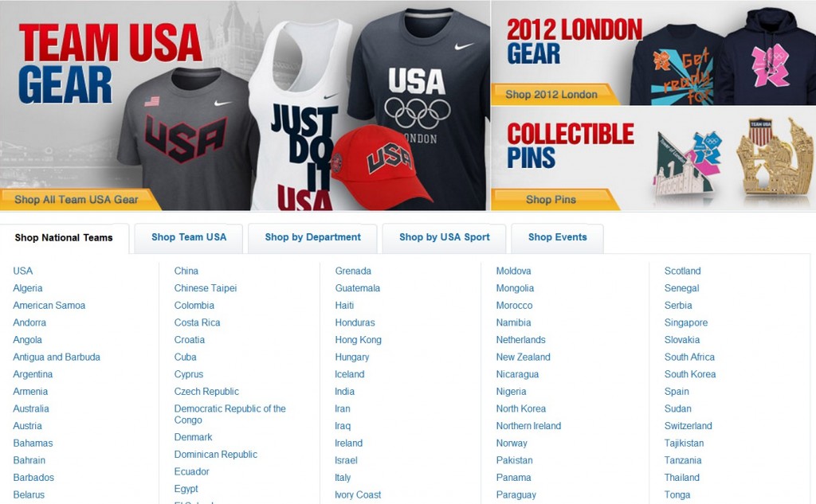Viewport: 816px width, 504px height.
Task: Open the Antigua and Barbuda team link
Action: (57, 357)
